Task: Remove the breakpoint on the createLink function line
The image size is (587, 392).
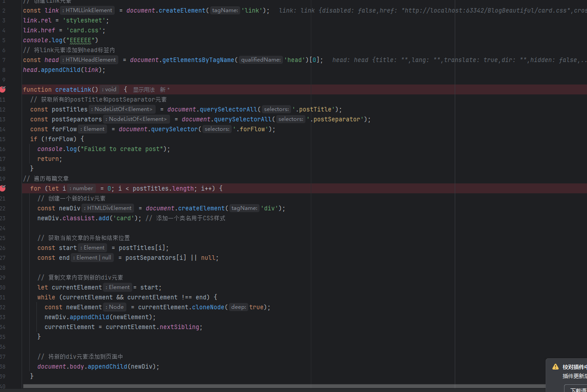Action: [x=3, y=89]
